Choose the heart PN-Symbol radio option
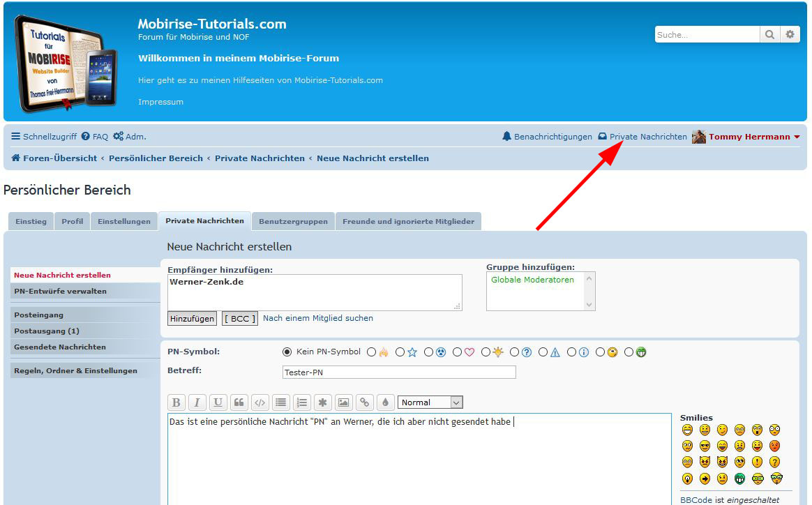The width and height of the screenshot is (812, 505). pos(458,352)
